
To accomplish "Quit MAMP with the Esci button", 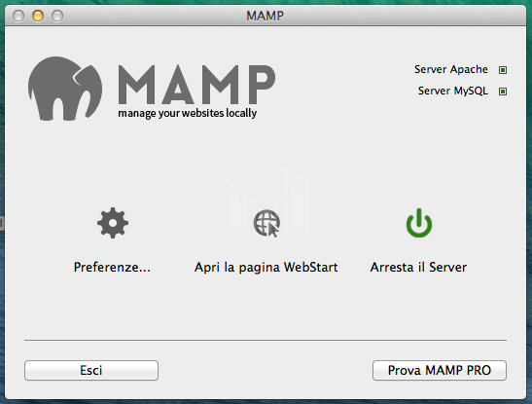I will (x=91, y=370).
